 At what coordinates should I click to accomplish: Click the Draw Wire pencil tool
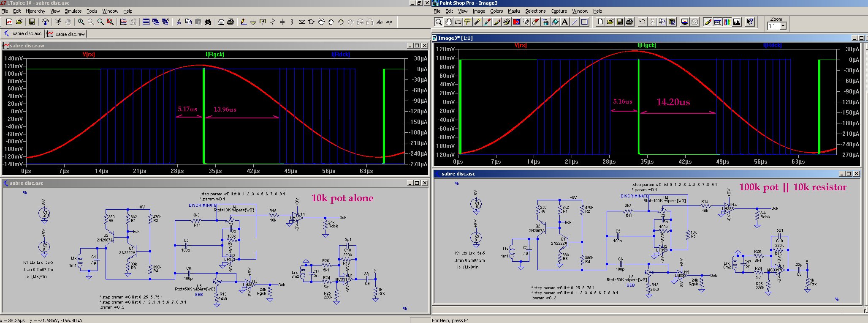point(243,22)
